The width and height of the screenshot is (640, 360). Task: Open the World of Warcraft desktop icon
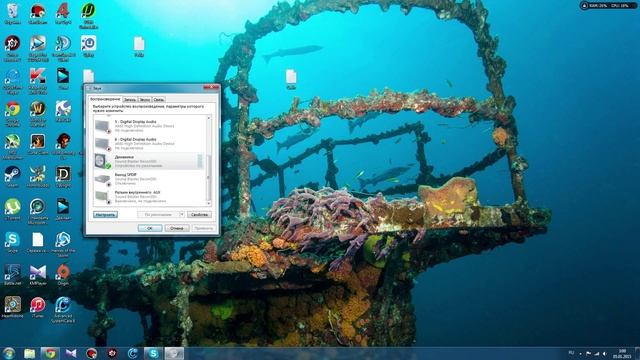[x=38, y=114]
